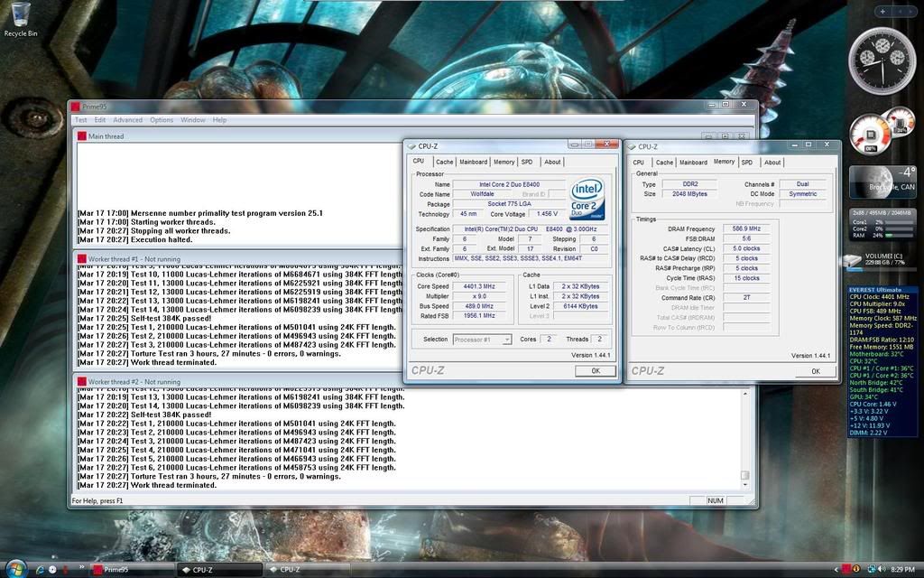Click the Core Speed value 4401.3 MHz
924x578 pixels.
click(479, 286)
